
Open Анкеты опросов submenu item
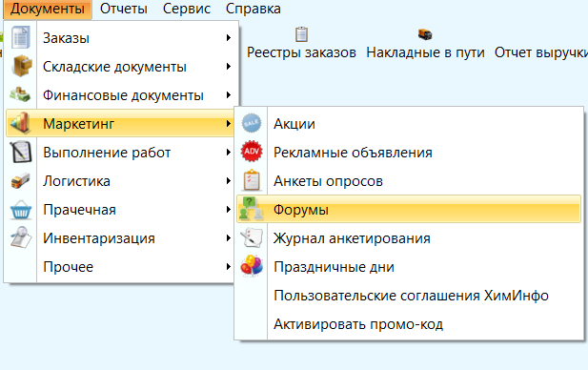(x=409, y=181)
